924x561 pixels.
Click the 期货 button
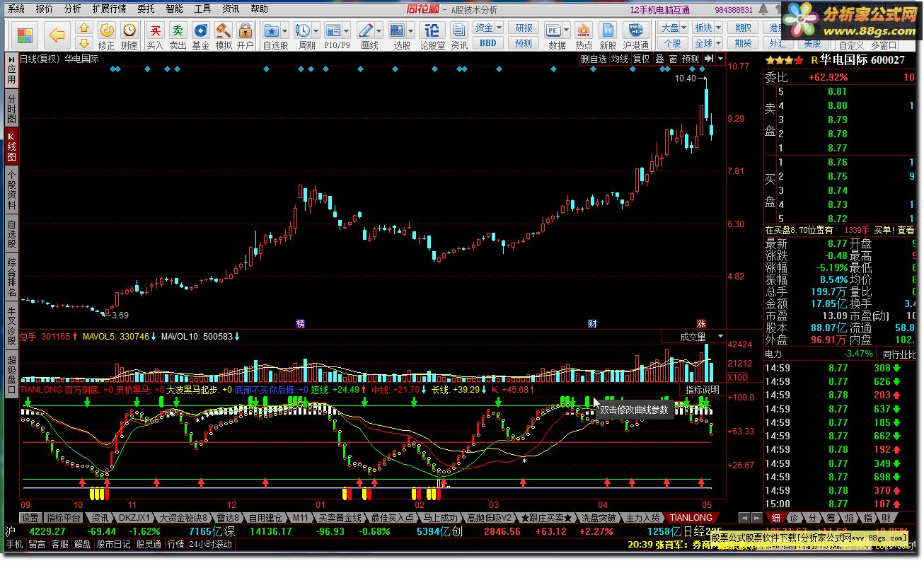coord(743,42)
